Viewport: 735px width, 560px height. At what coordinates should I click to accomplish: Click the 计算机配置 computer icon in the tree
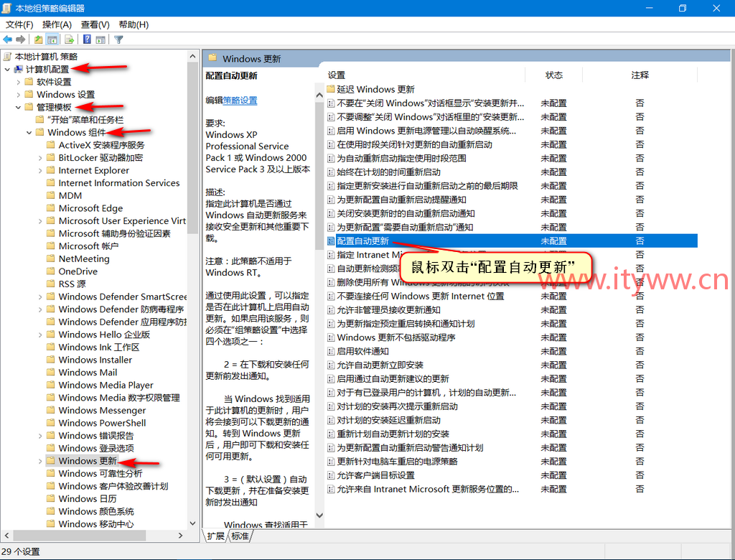19,70
